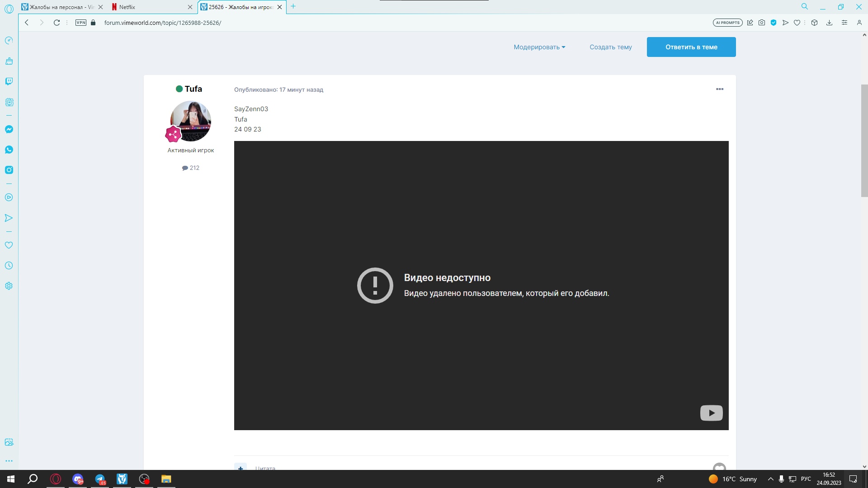
Task: Open the three-dots post options menu
Action: click(720, 89)
